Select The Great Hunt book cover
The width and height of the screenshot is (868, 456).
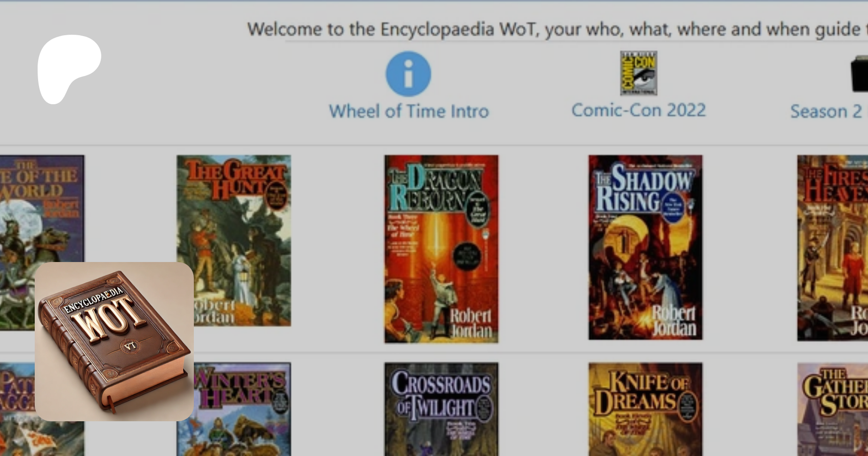(x=234, y=240)
